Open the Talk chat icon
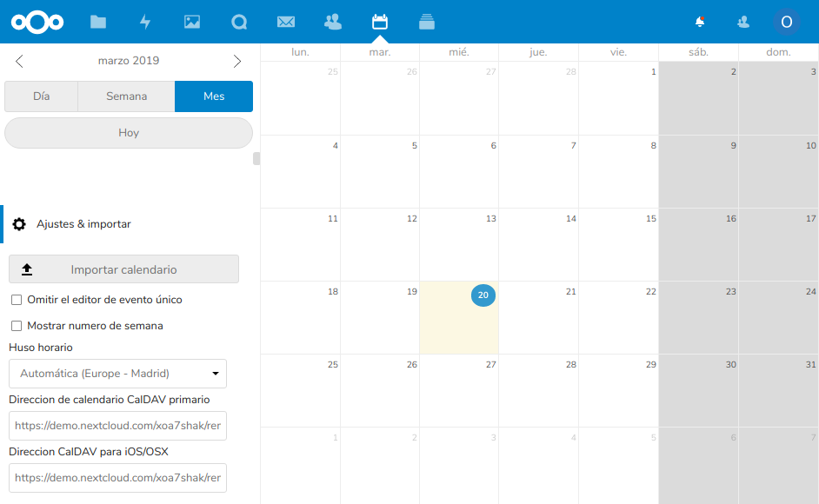Screen dimensions: 819x504 (x=239, y=22)
